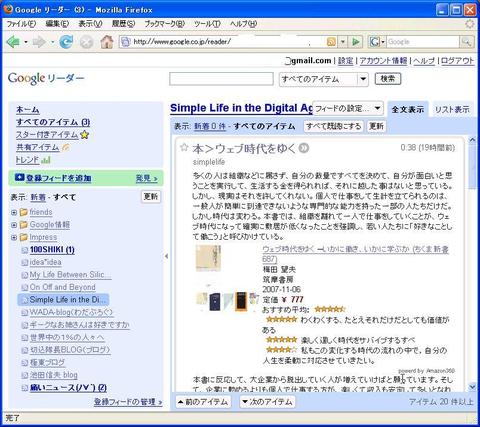Click the folder icon of friends

[x=23, y=212]
